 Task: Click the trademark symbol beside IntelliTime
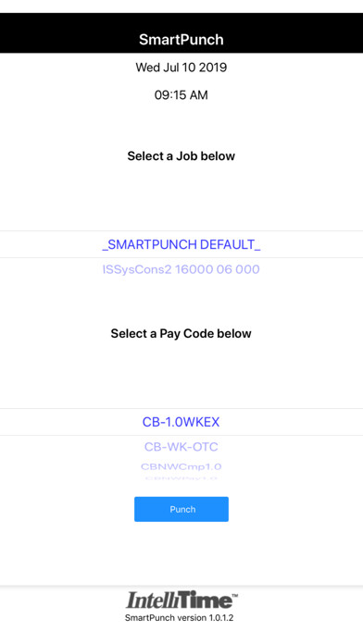tap(235, 594)
